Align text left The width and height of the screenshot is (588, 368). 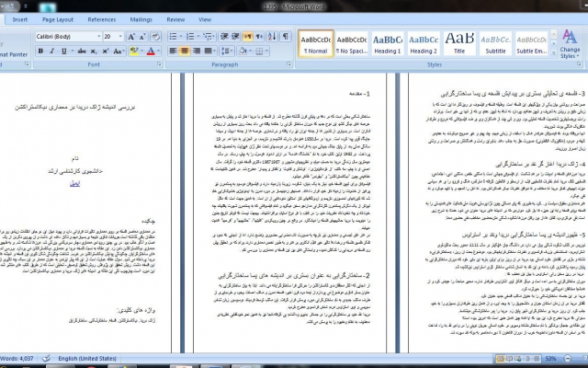[x=173, y=52]
